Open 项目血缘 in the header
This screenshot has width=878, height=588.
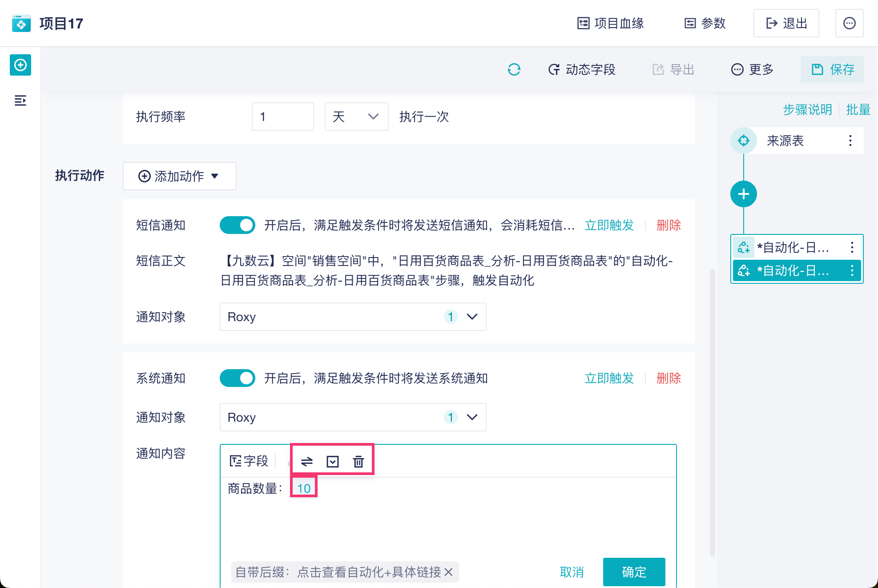(x=610, y=23)
